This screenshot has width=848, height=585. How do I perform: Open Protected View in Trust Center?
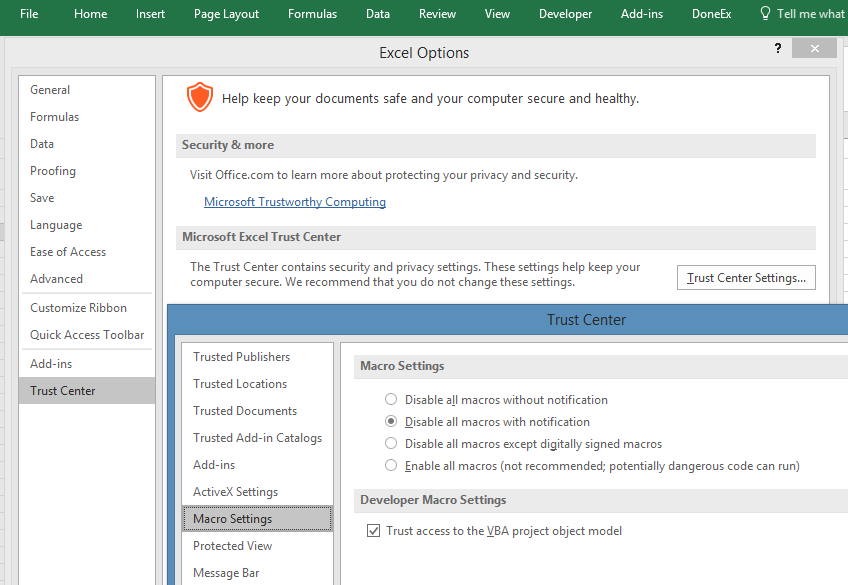pyautogui.click(x=257, y=546)
